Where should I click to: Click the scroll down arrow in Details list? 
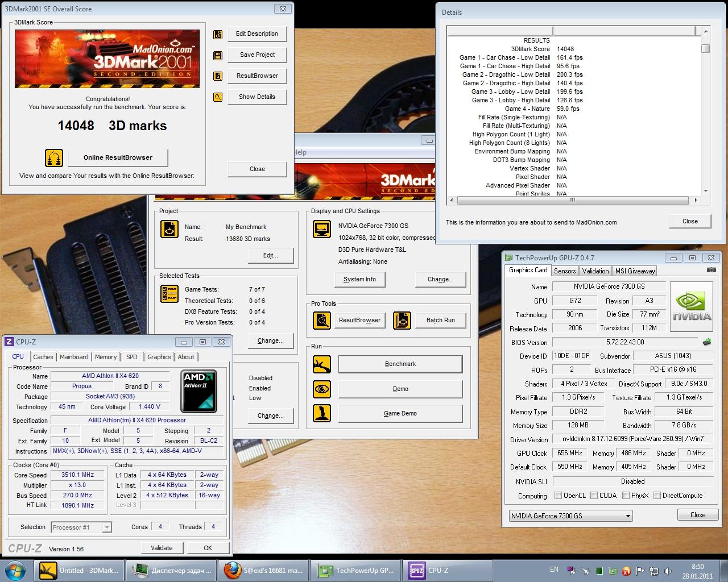[705, 191]
